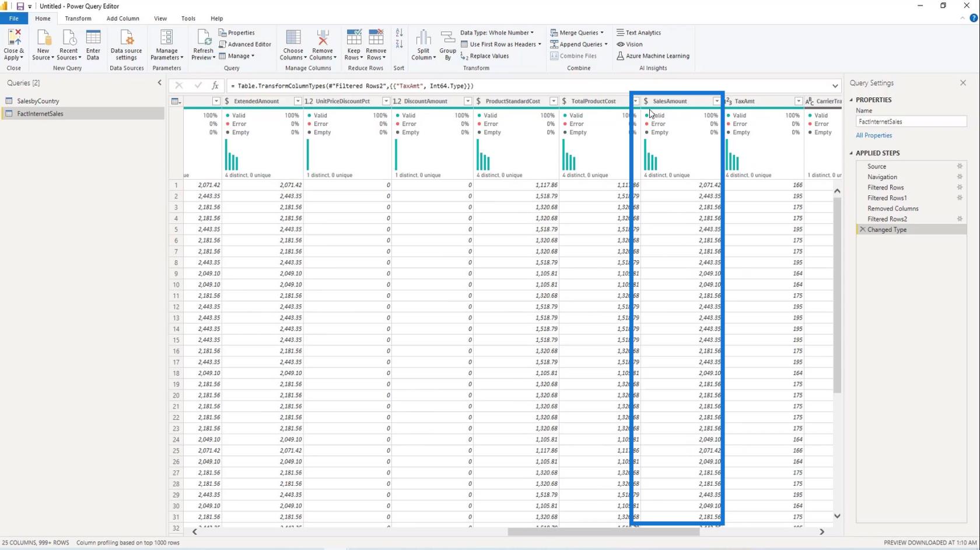Click the vertical scrollbar thumb
Image resolution: width=980 pixels, height=550 pixels.
(837, 295)
